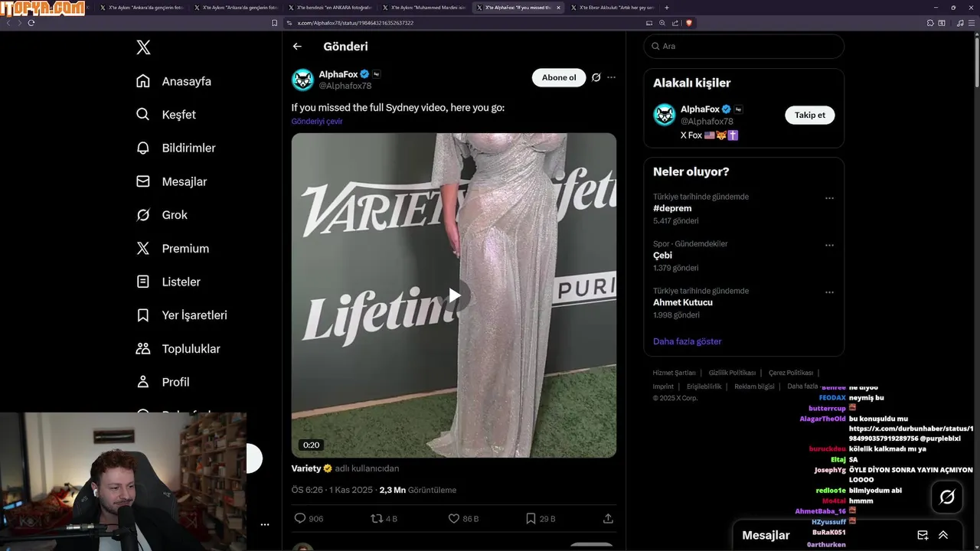Open Erişilebilirlik footer link
This screenshot has width=980, height=551.
(704, 386)
